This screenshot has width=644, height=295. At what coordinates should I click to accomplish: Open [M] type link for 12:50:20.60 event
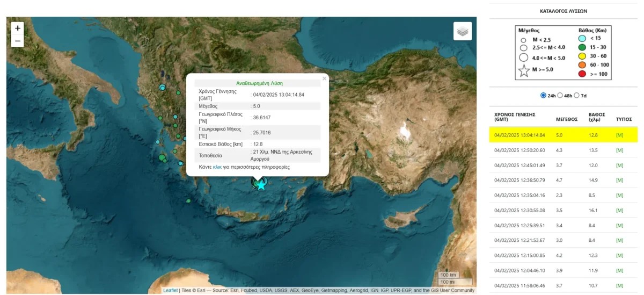click(620, 150)
